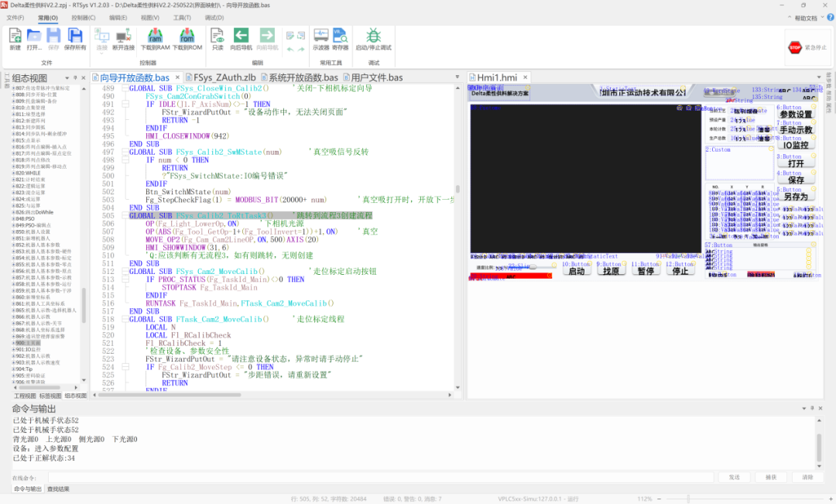Toggle 启动/停止调试 debug bug icon
The width and height of the screenshot is (836, 504).
click(373, 39)
